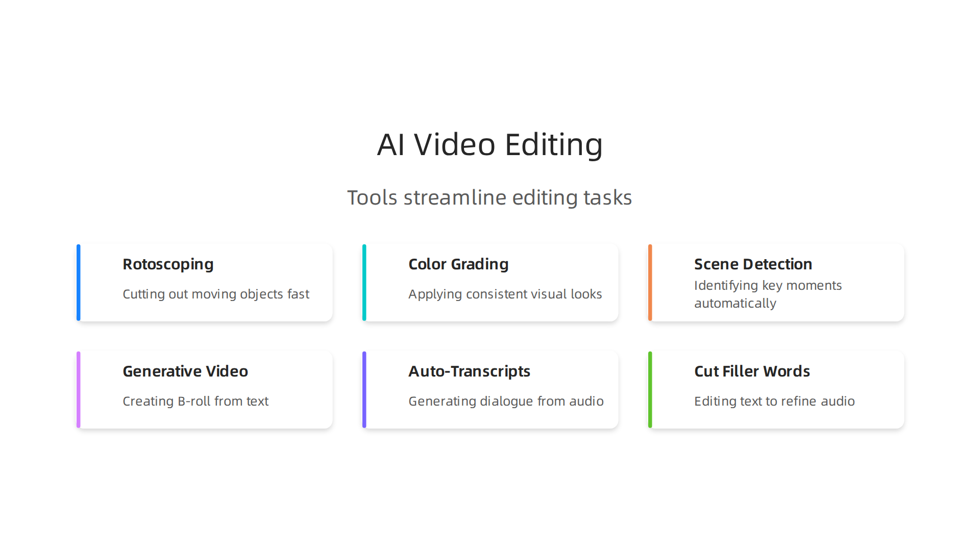The width and height of the screenshot is (980, 551).
Task: Click the 'AI Video Editing' title
Action: coord(490,144)
